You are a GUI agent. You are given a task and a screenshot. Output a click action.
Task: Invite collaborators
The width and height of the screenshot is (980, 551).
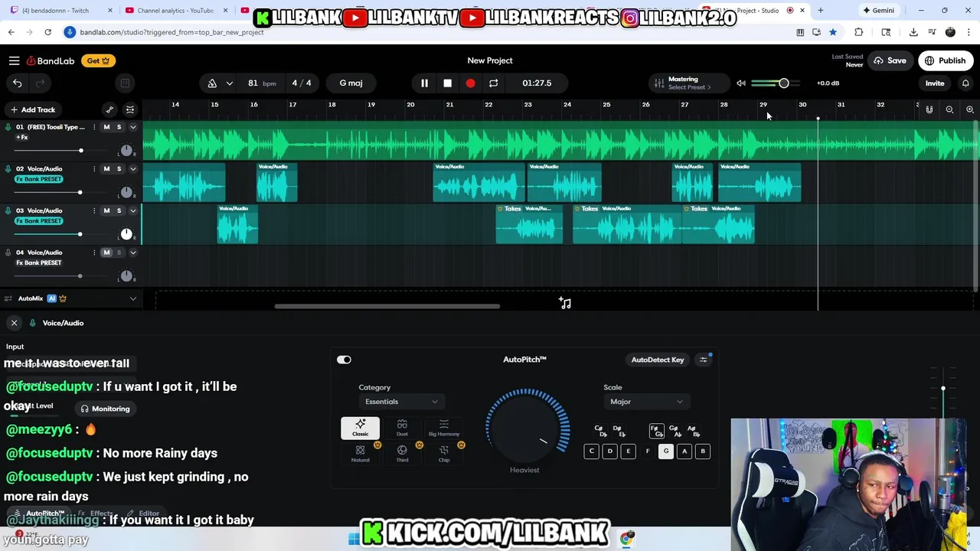(x=934, y=83)
